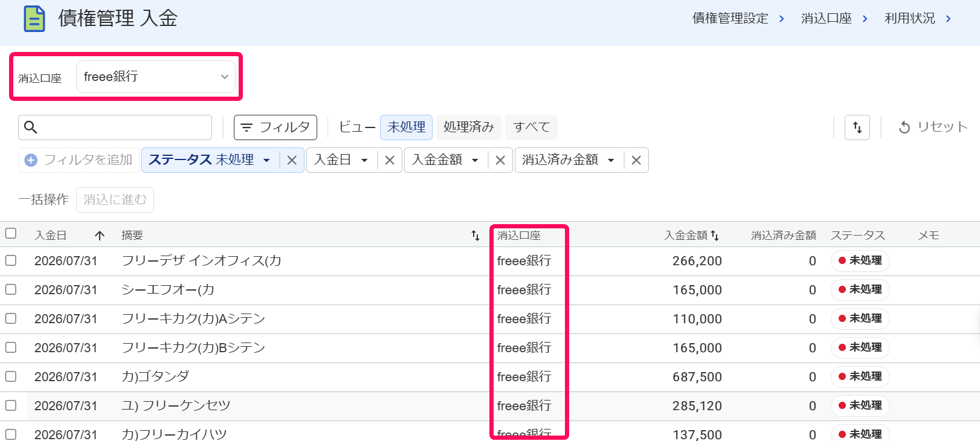Open the 消込口座 link in header
The width and height of the screenshot is (980, 441).
827,19
